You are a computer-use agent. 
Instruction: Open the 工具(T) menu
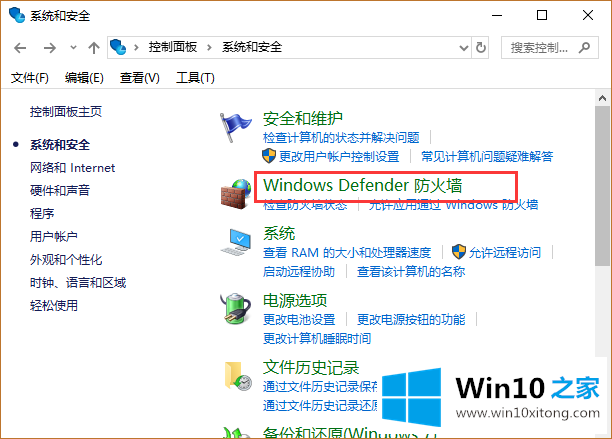coord(195,78)
